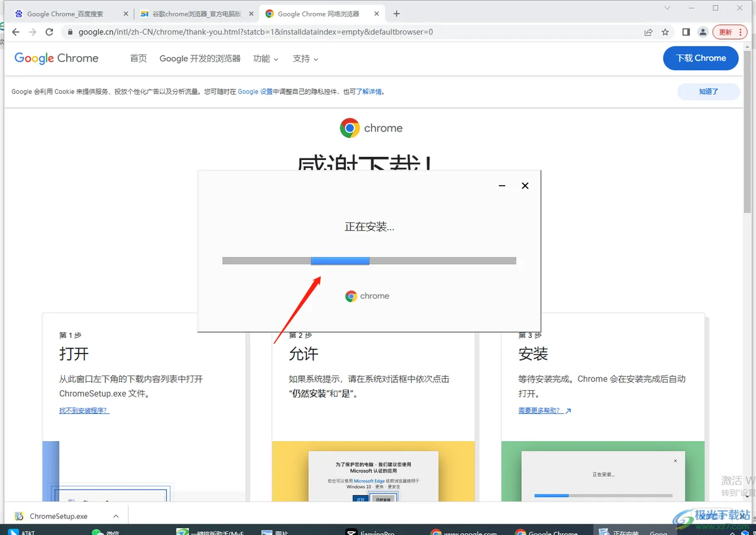756x535 pixels.
Task: Minimize the installer dialog
Action: [x=502, y=186]
